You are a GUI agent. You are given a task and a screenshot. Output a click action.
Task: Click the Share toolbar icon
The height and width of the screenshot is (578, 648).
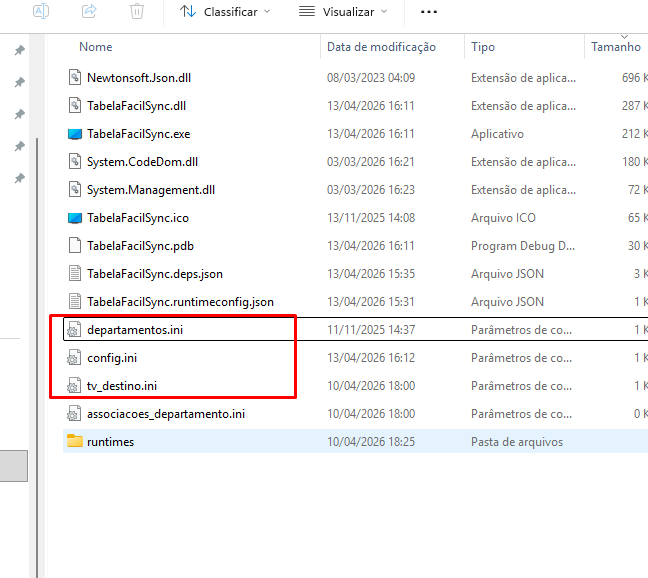(89, 11)
